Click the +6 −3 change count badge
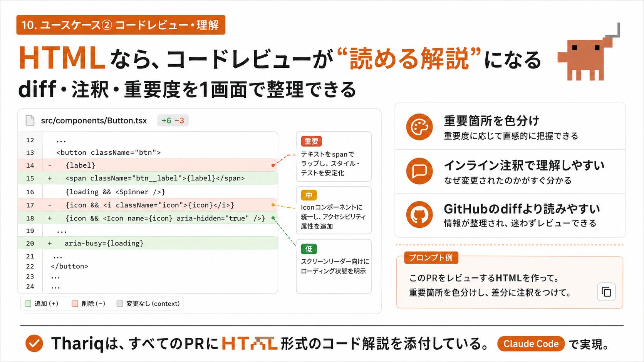Viewport: 644px width, 362px height. 173,120
